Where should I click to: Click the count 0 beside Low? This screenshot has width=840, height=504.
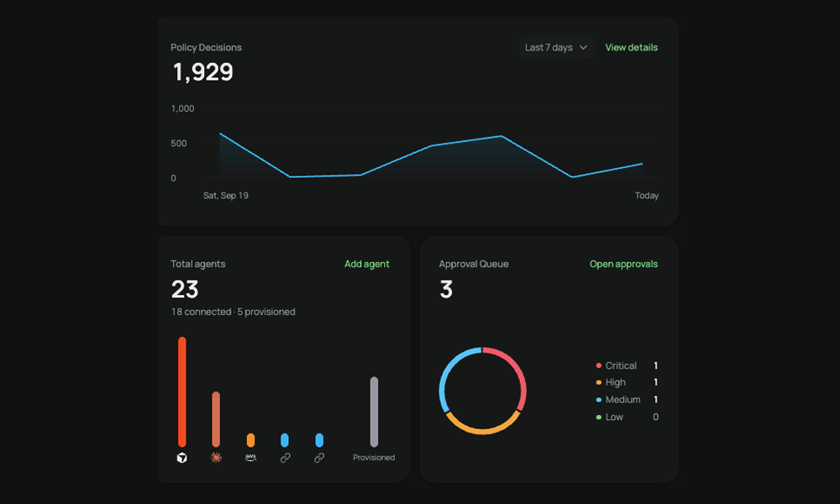pyautogui.click(x=656, y=417)
